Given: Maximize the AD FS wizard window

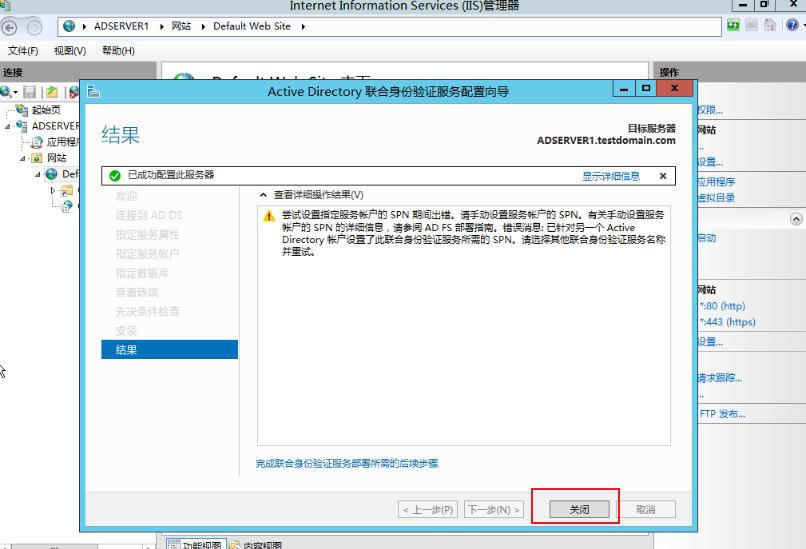Looking at the screenshot, I should point(646,88).
